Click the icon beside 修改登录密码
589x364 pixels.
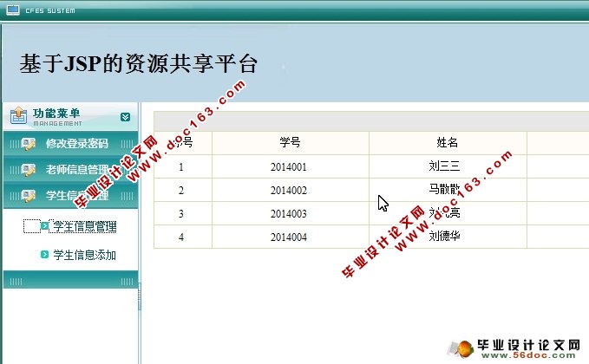click(28, 144)
